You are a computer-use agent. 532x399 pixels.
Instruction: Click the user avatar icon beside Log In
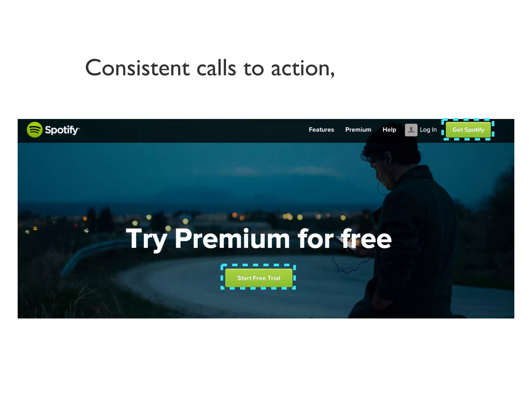[411, 130]
